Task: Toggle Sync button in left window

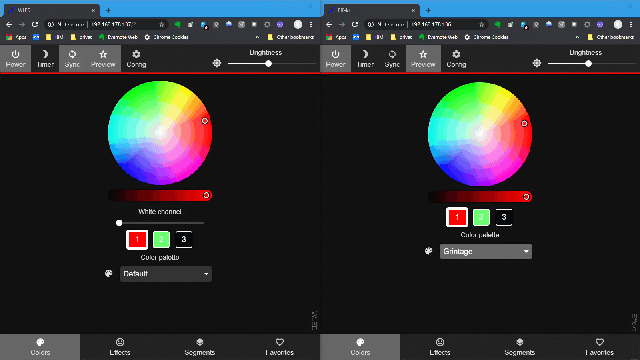Action: click(x=72, y=58)
